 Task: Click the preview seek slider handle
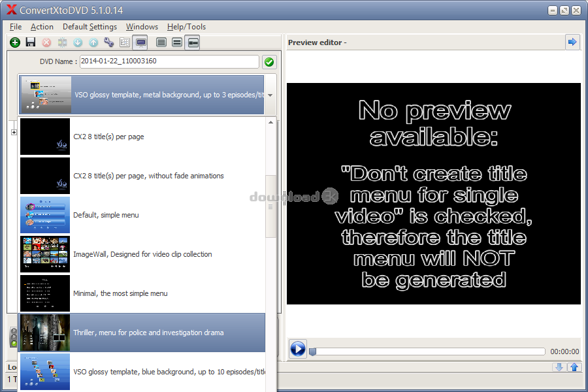(x=312, y=351)
